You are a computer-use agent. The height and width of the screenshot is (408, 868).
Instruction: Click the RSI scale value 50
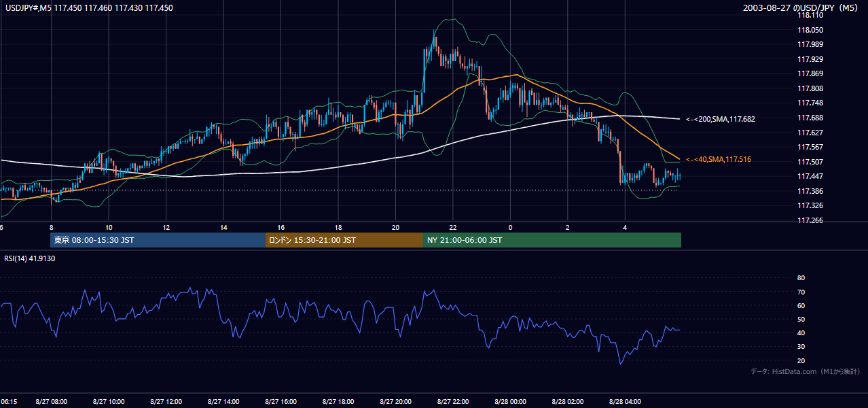[x=801, y=319]
